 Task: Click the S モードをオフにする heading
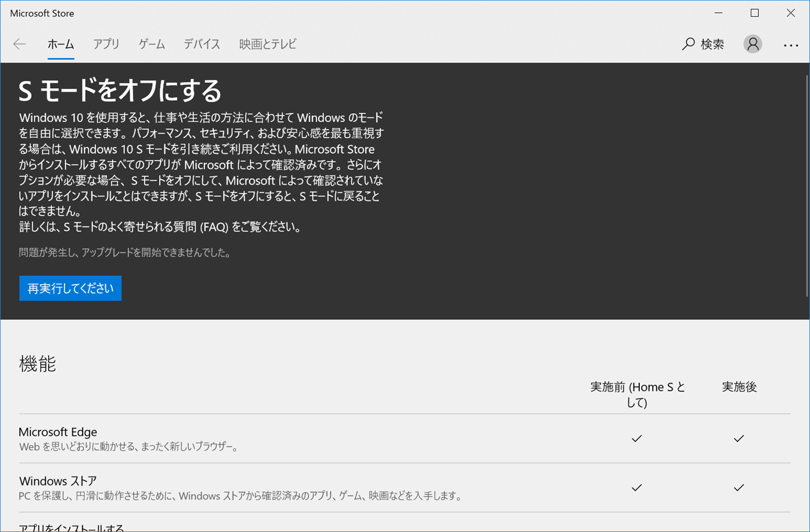point(120,91)
